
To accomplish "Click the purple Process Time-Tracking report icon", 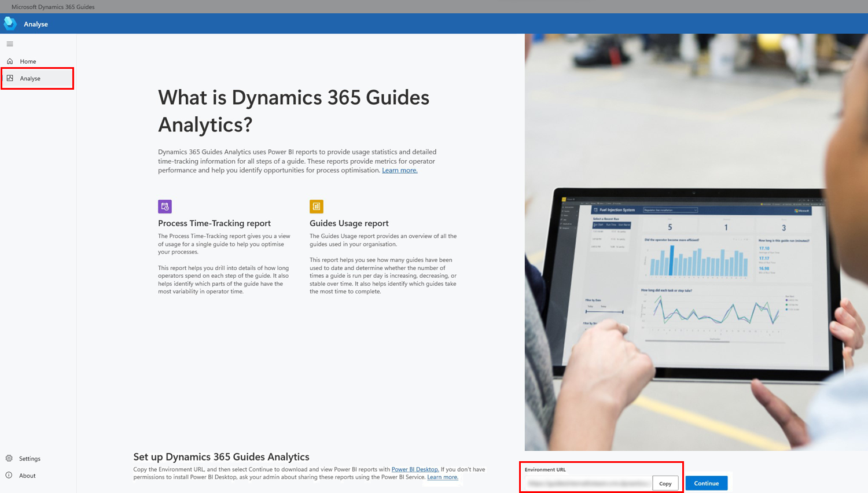I will pyautogui.click(x=165, y=207).
